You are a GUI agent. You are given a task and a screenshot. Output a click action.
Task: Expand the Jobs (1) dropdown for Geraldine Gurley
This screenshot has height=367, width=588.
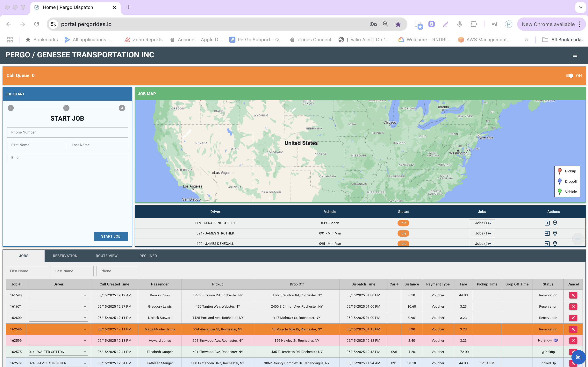[x=482, y=223]
